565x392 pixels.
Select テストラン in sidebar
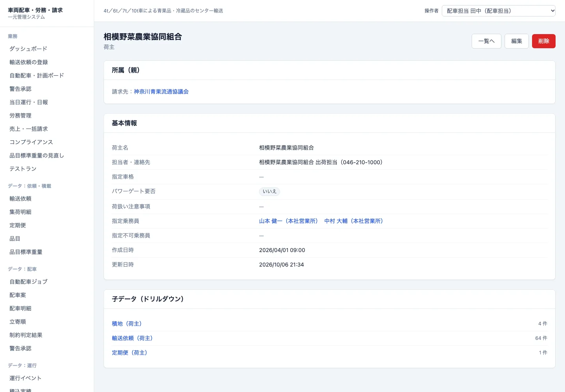(x=23, y=169)
